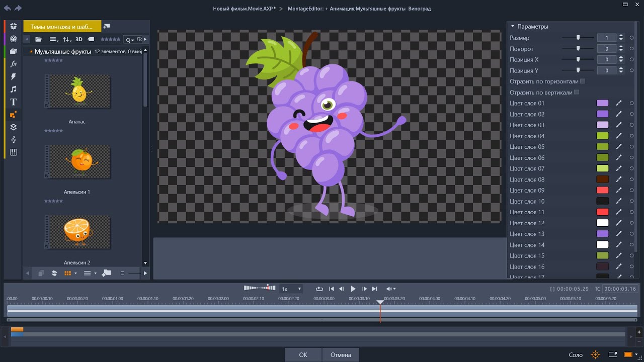Click the tag filter icon
The image size is (644, 362).
point(91,39)
